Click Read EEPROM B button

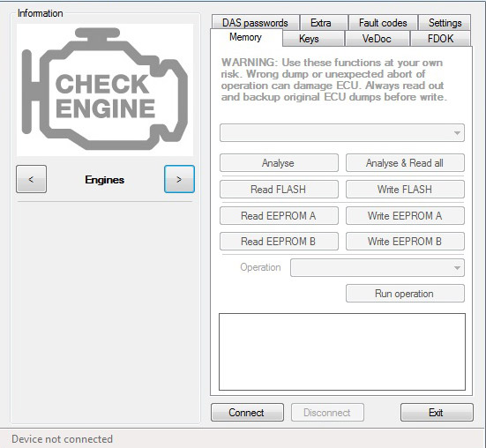point(279,241)
